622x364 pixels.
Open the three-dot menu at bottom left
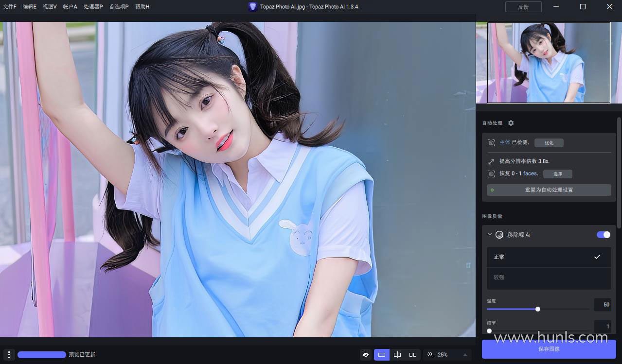[9, 355]
